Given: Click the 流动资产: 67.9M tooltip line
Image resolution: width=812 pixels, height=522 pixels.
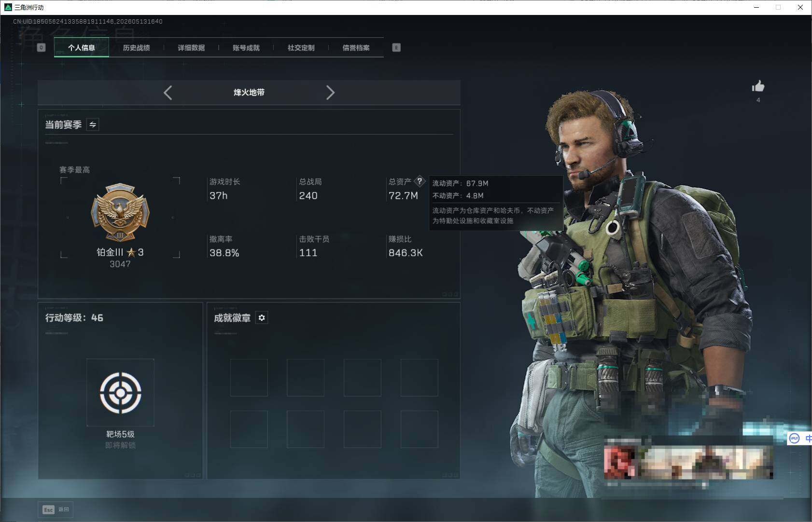Looking at the screenshot, I should coord(460,183).
